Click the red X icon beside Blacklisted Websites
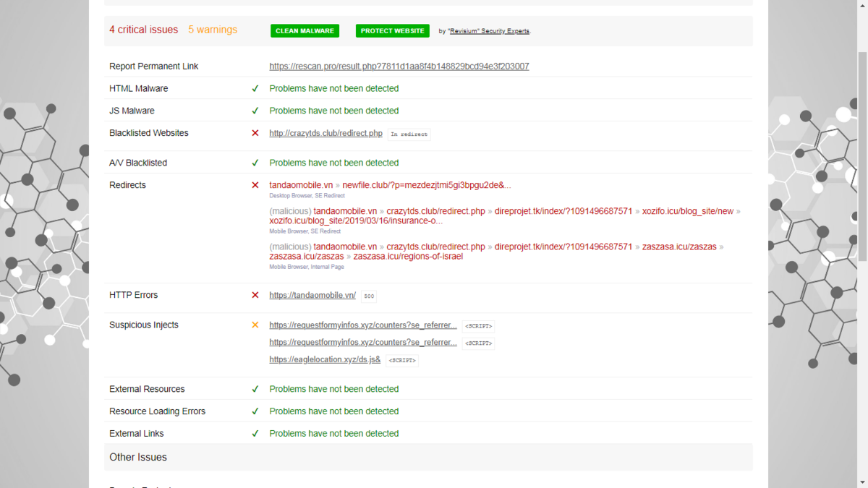868x488 pixels. [x=255, y=134]
